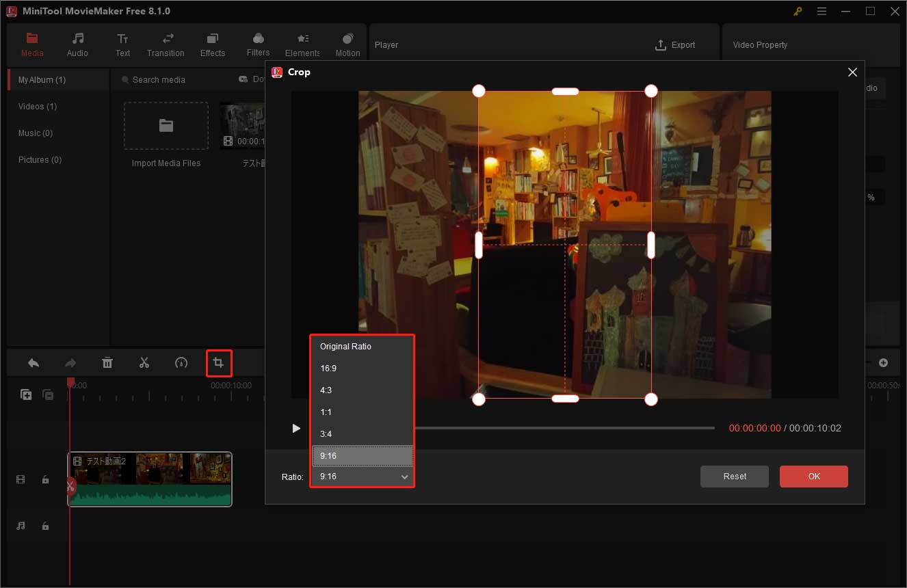Click the crop tool icon

219,363
